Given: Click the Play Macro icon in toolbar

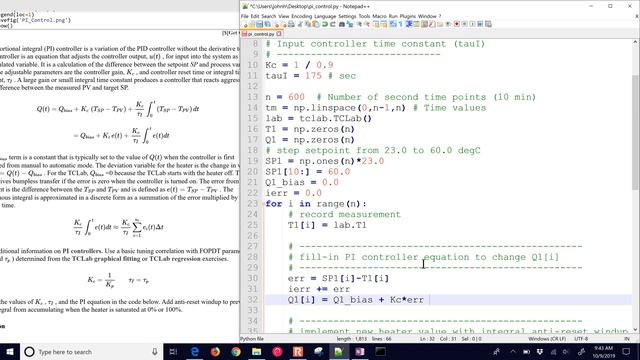Looking at the screenshot, I should [473, 24].
